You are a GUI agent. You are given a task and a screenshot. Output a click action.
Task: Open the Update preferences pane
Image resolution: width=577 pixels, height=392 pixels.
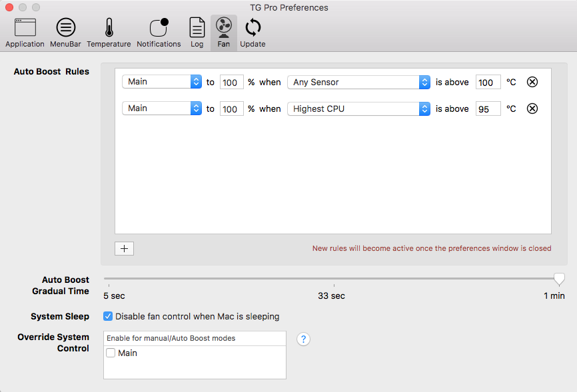click(x=253, y=33)
